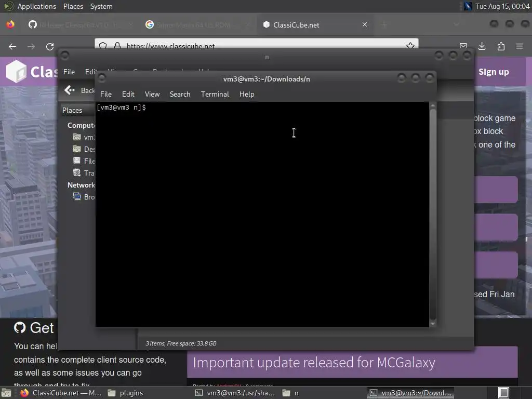Bookmark page with the star icon

click(x=410, y=46)
